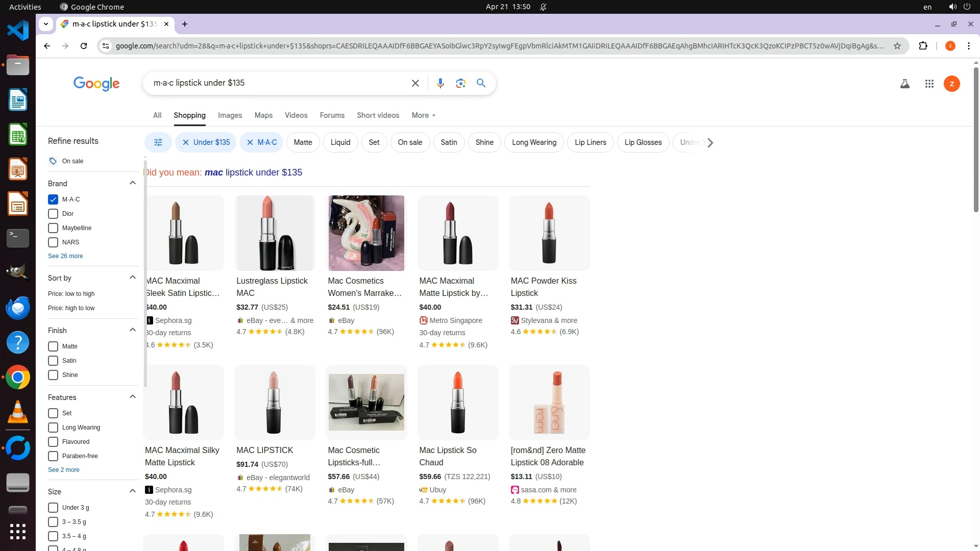
Task: Open the More search tabs dropdown
Action: [423, 115]
